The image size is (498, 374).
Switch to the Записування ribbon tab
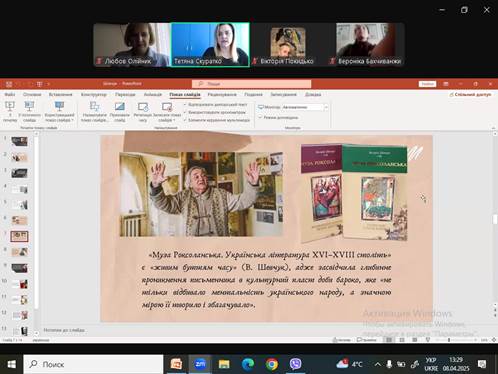[283, 94]
